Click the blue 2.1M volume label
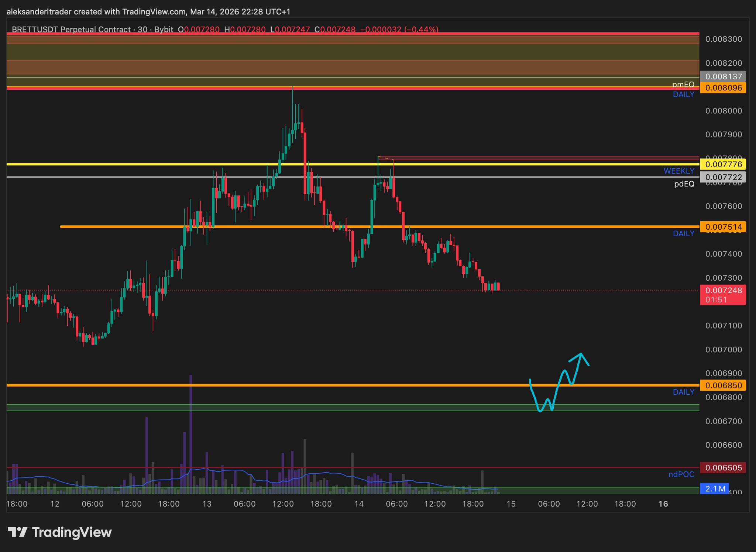 click(714, 488)
